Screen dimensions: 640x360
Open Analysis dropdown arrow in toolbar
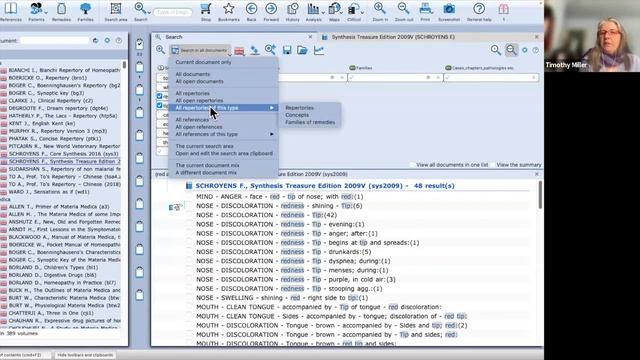322,13
